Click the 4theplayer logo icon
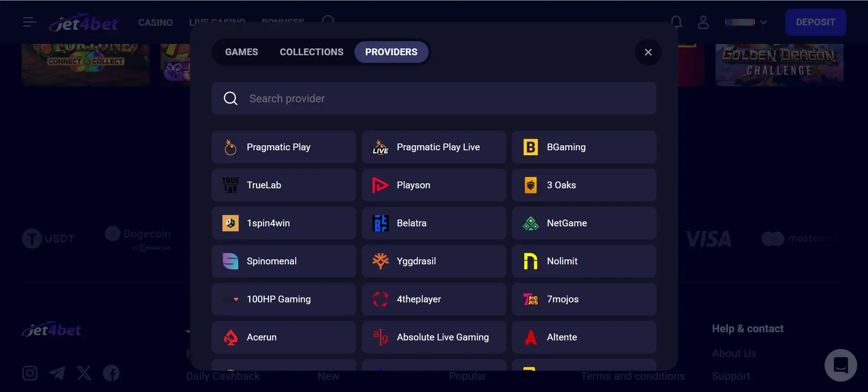 pyautogui.click(x=380, y=299)
